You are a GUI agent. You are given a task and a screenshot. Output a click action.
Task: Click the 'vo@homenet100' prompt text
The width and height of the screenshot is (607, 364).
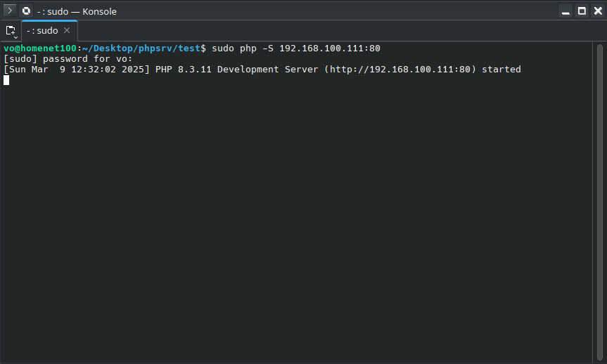40,48
